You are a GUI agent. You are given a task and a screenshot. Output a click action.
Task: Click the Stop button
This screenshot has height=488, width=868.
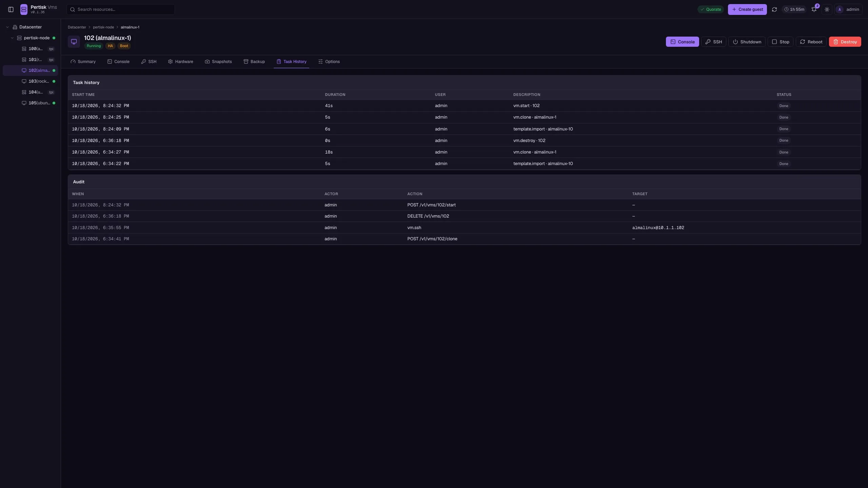coord(780,42)
